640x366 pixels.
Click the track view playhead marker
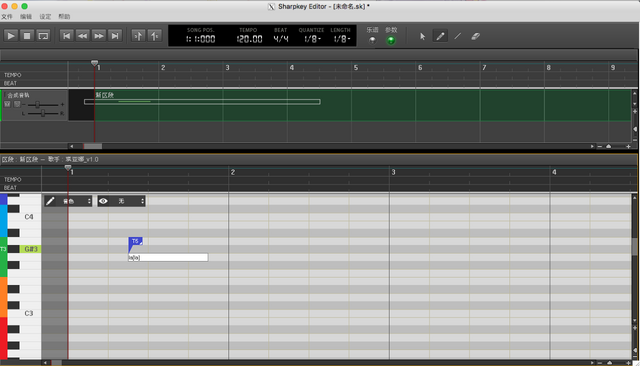pyautogui.click(x=94, y=63)
